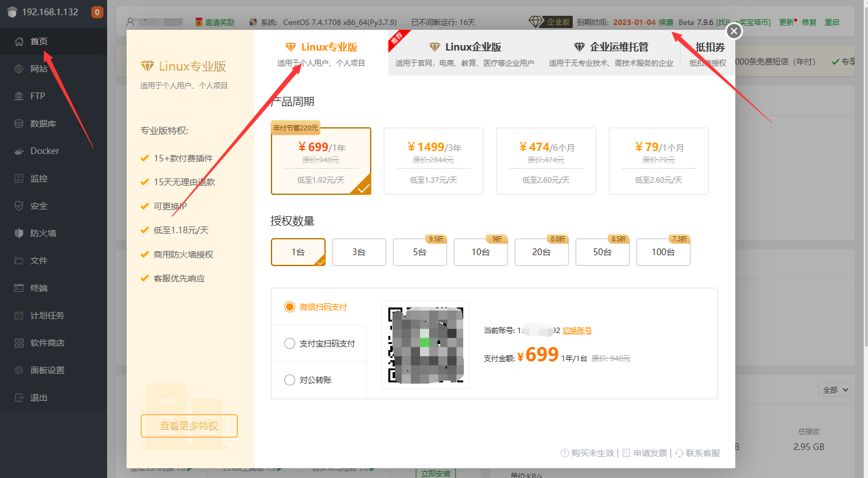Click the 计划任务 schedule icon
Image resolution: width=868 pixels, height=478 pixels.
point(19,315)
